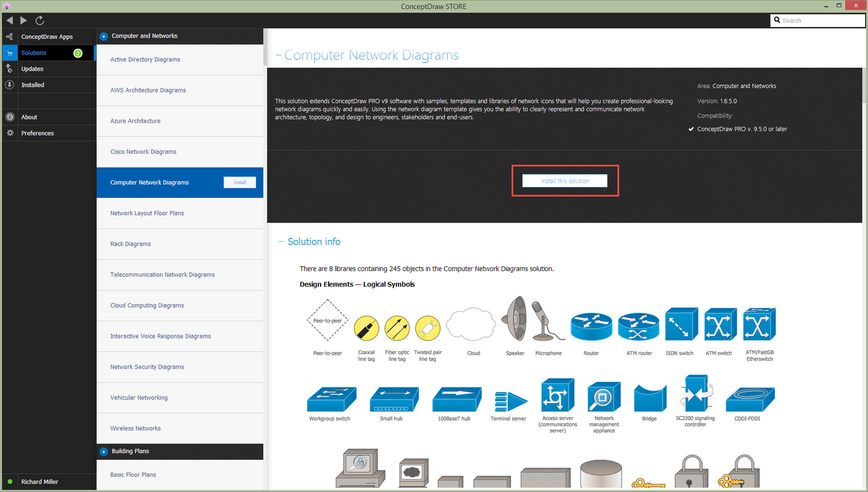Open Active Directory Diagrams solution
The image size is (868, 492).
click(x=180, y=60)
